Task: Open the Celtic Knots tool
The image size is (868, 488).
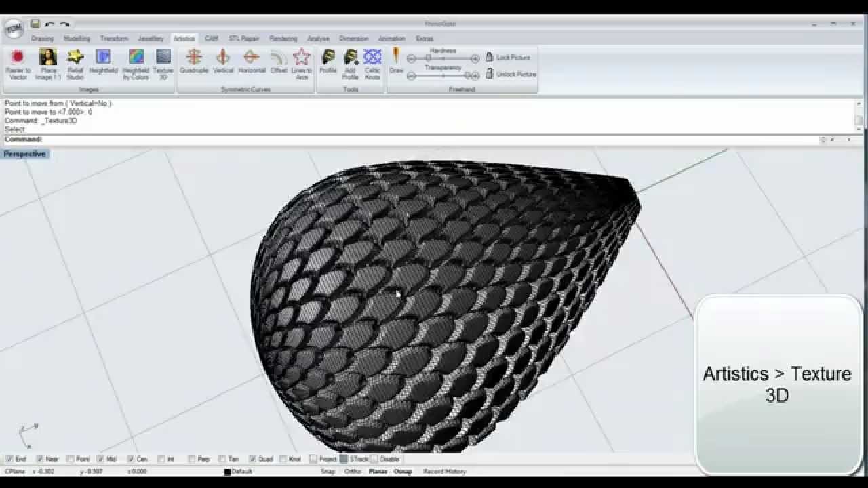Action: click(372, 64)
